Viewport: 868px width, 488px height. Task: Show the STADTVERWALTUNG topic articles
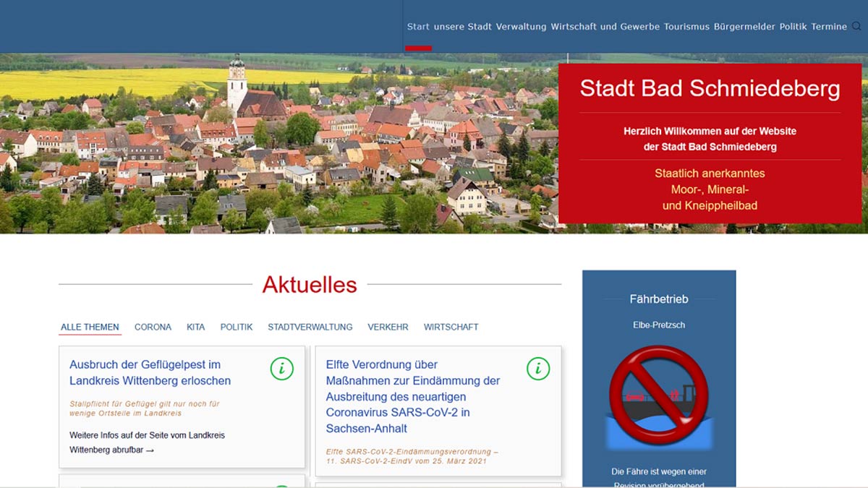(x=310, y=327)
